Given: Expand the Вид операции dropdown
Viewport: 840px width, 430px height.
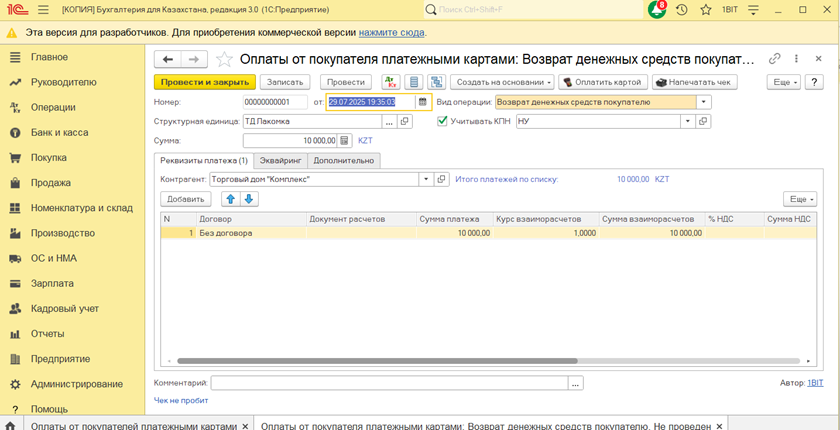Looking at the screenshot, I should pos(704,102).
